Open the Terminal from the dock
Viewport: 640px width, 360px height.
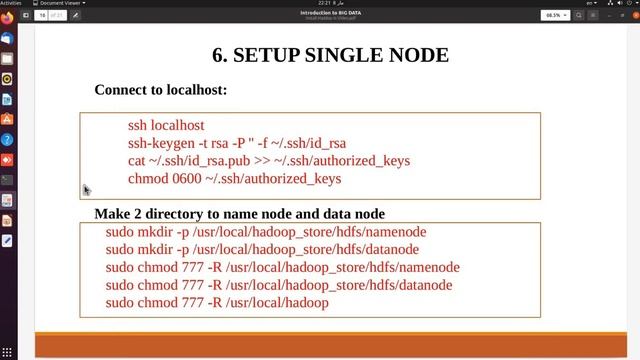pos(7,180)
